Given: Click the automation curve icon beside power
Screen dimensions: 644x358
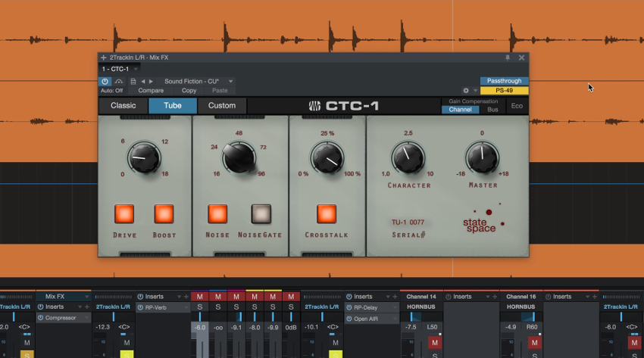Looking at the screenshot, I should point(119,81).
